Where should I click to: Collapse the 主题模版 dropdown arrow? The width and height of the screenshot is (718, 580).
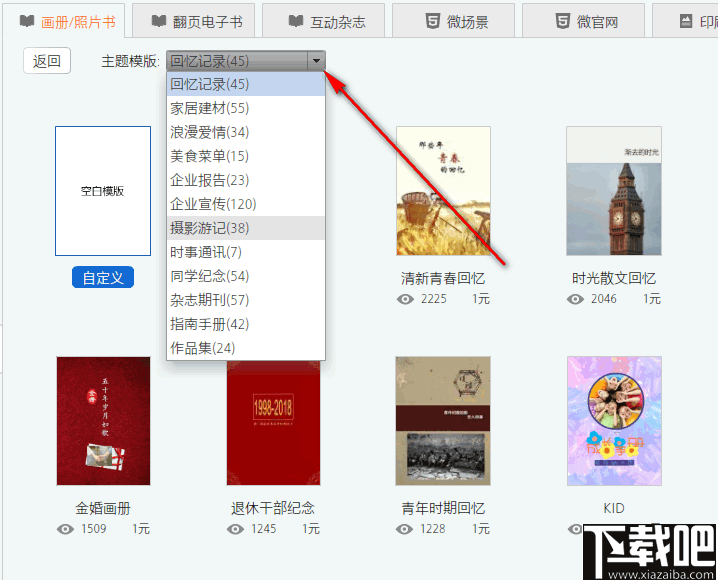[x=316, y=60]
